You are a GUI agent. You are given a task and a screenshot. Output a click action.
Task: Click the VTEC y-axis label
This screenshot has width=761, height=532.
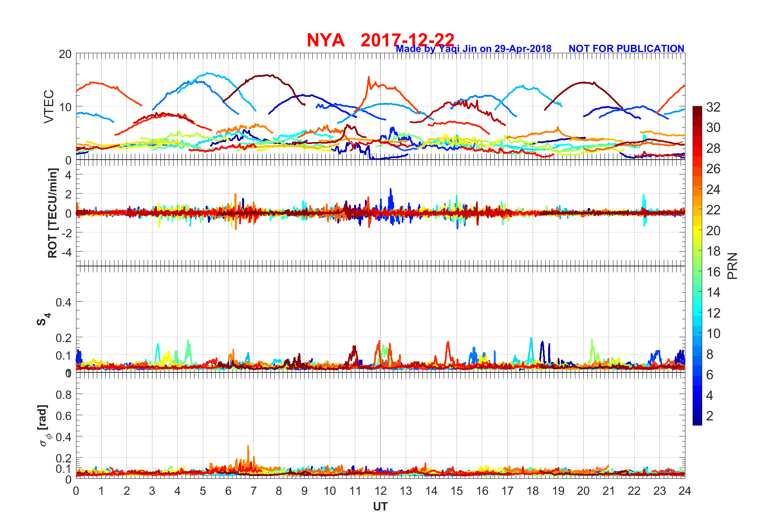click(x=49, y=106)
